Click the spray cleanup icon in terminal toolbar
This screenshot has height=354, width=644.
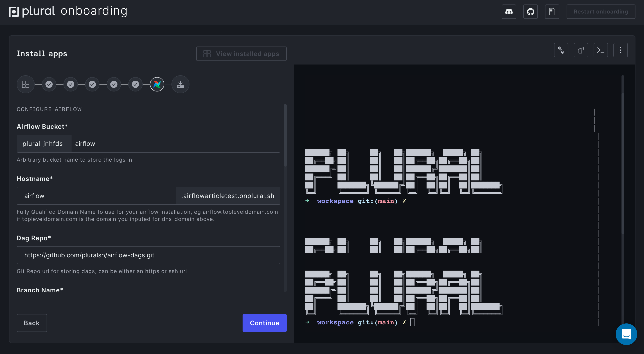(x=581, y=50)
